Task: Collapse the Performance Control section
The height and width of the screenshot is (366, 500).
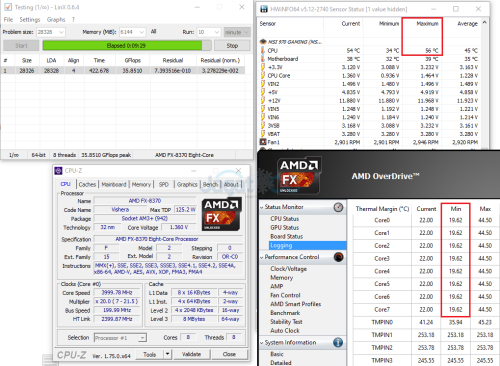Action: (262, 257)
